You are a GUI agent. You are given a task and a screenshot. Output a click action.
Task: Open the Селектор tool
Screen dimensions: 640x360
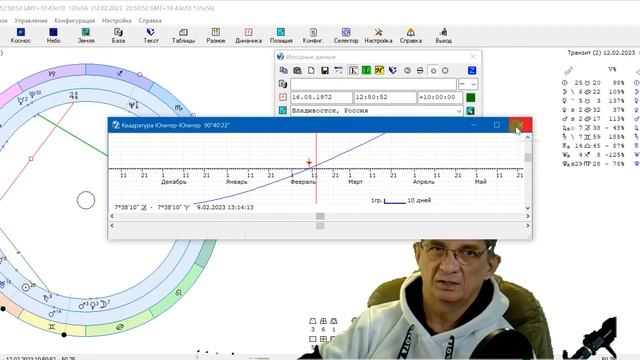tap(346, 36)
